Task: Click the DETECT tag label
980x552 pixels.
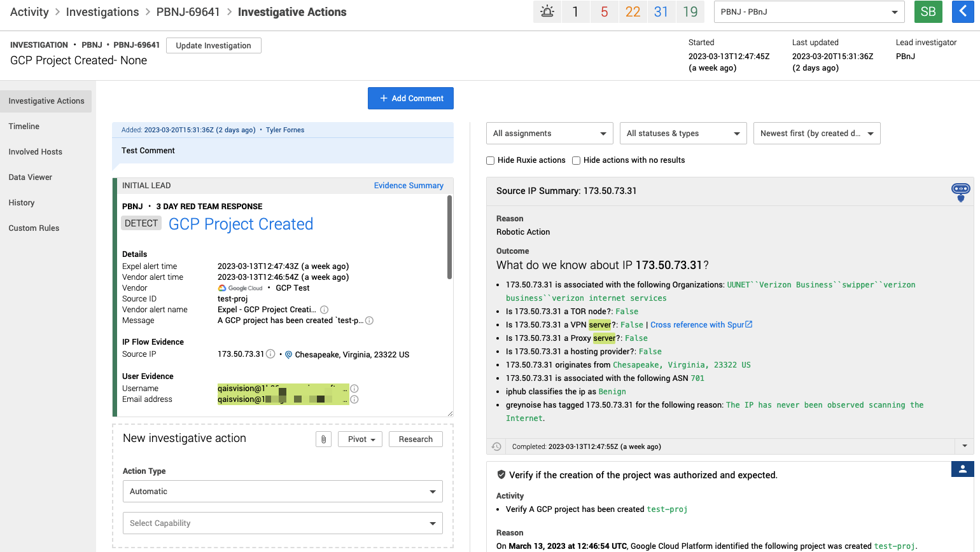Action: [x=141, y=223]
